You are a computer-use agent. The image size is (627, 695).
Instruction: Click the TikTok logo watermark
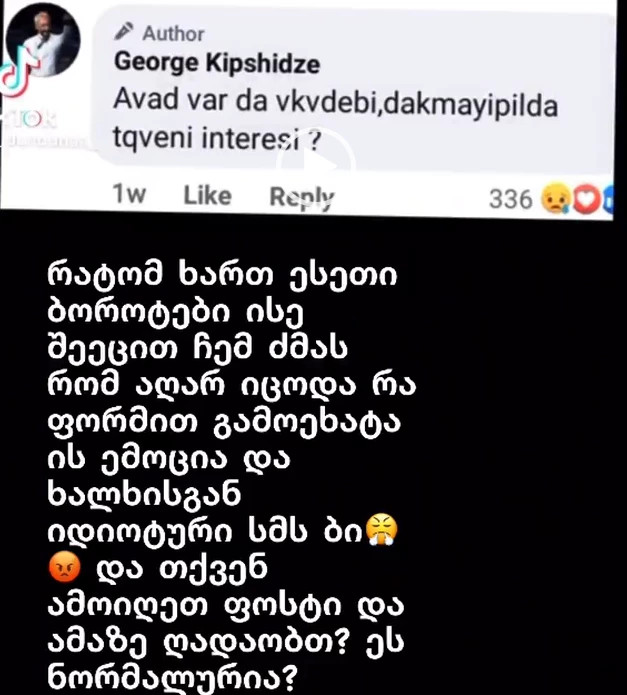(x=16, y=73)
